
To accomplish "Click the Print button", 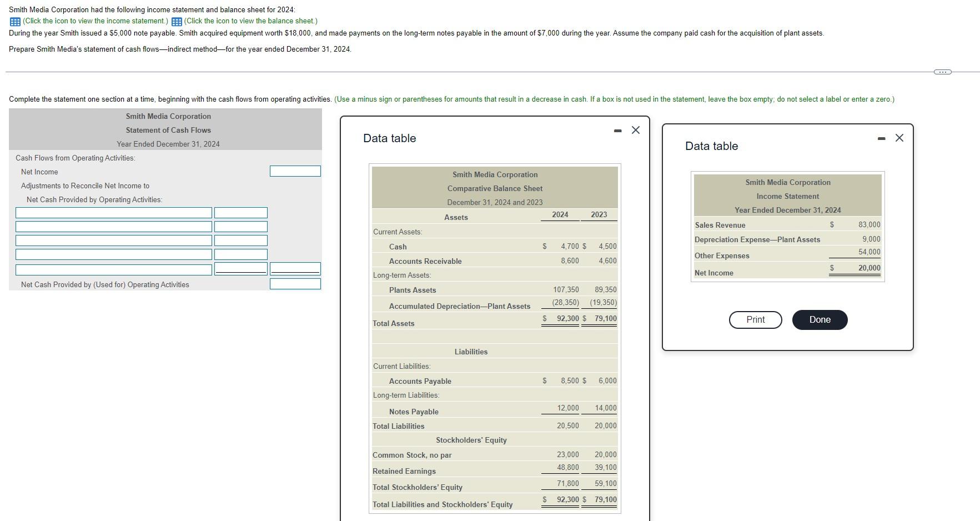I will [x=755, y=319].
